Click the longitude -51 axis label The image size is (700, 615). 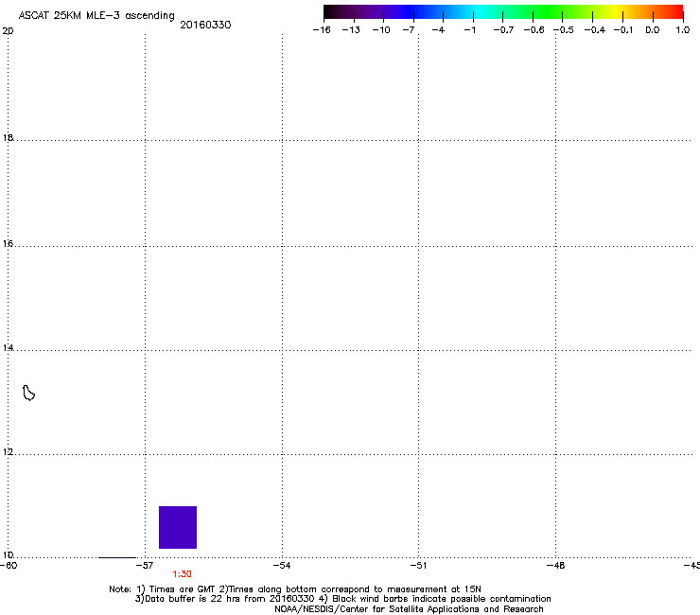[x=418, y=566]
